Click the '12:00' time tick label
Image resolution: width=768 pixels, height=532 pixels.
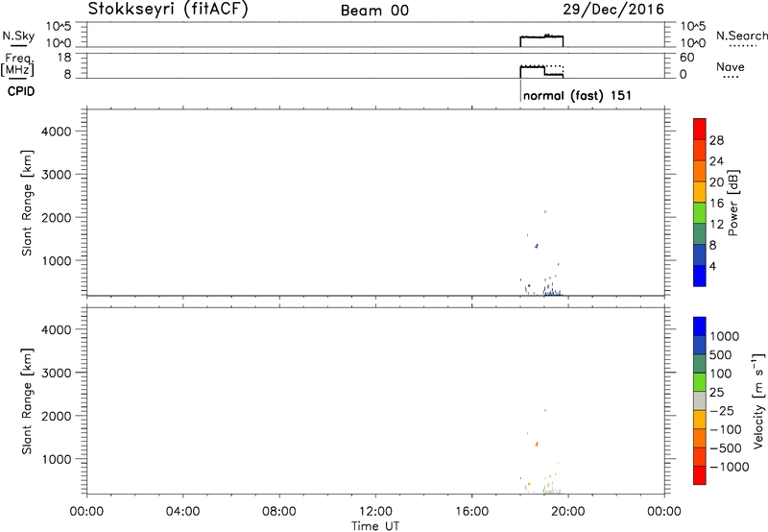pos(375,512)
